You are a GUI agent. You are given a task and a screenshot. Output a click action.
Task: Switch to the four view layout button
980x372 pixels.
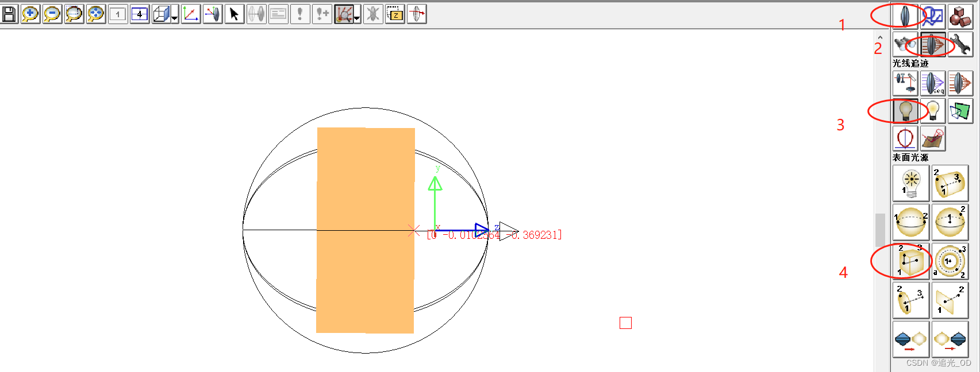point(140,14)
